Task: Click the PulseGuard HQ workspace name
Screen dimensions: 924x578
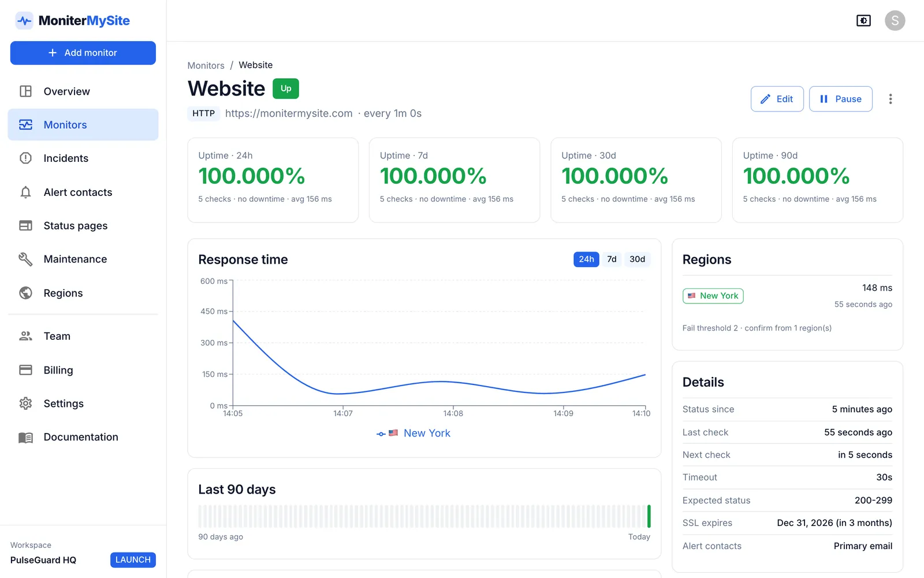Action: (x=43, y=560)
